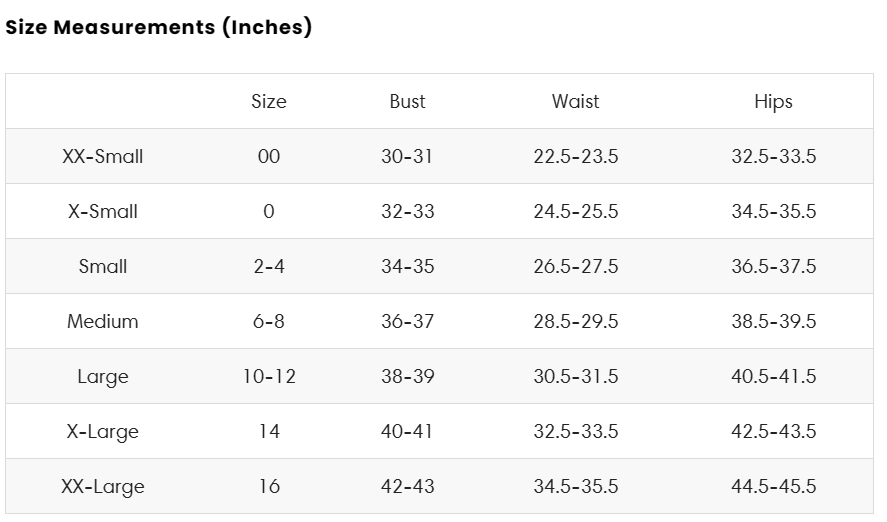The height and width of the screenshot is (522, 887).
Task: Click the XX-Large row label
Action: [x=102, y=486]
